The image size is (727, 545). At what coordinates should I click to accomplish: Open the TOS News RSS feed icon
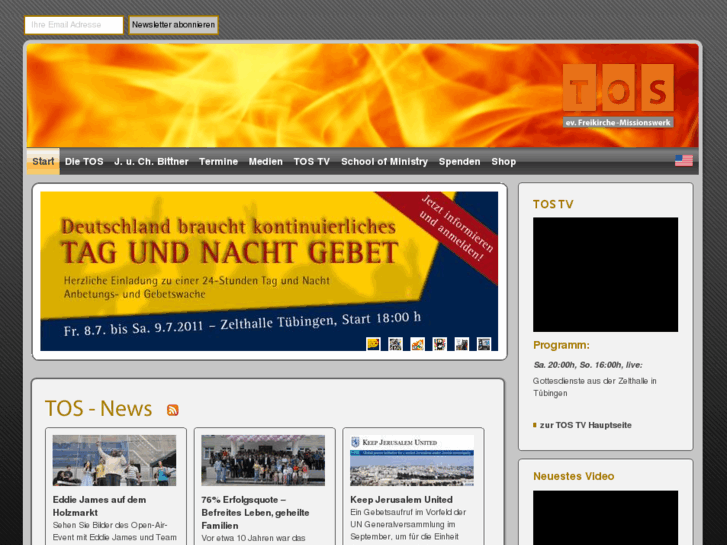point(172,410)
